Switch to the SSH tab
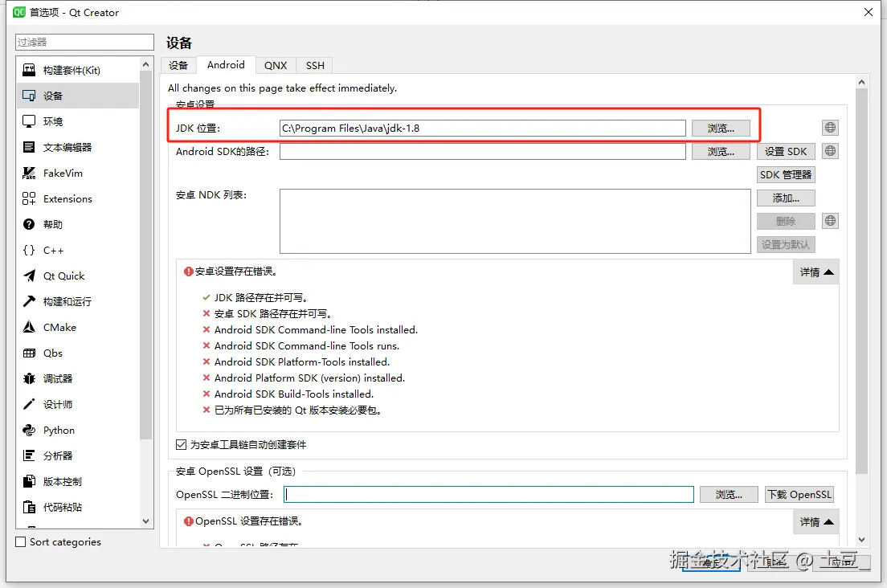This screenshot has width=887, height=588. pyautogui.click(x=315, y=66)
